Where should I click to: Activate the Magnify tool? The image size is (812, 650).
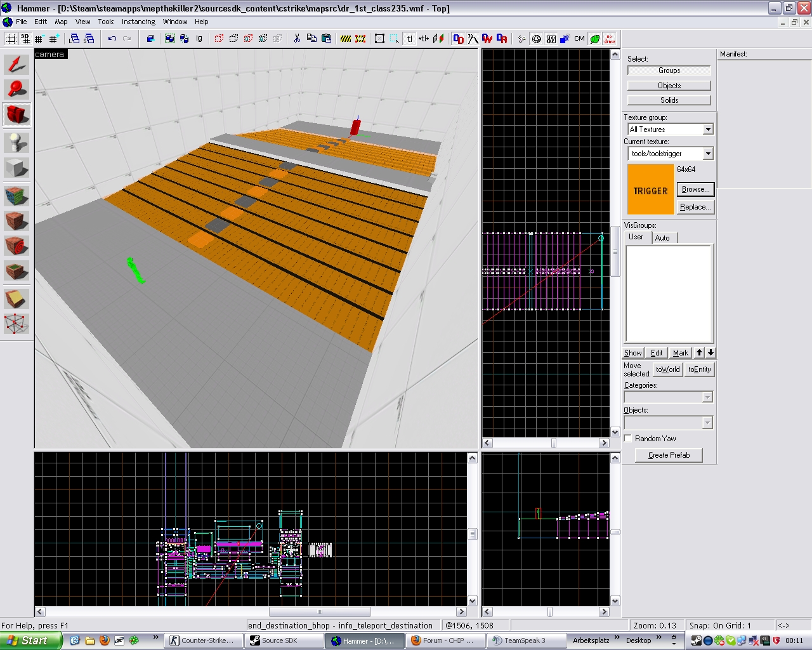(x=16, y=90)
